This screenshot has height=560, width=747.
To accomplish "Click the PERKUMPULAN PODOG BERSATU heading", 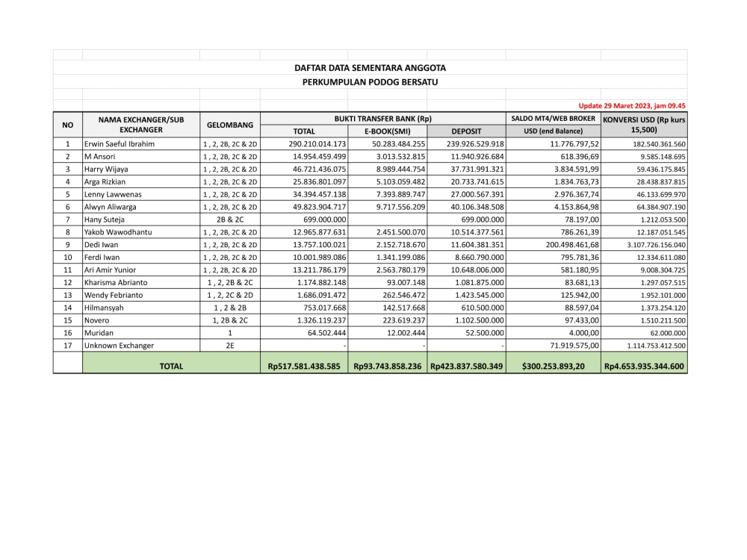I will [370, 82].
